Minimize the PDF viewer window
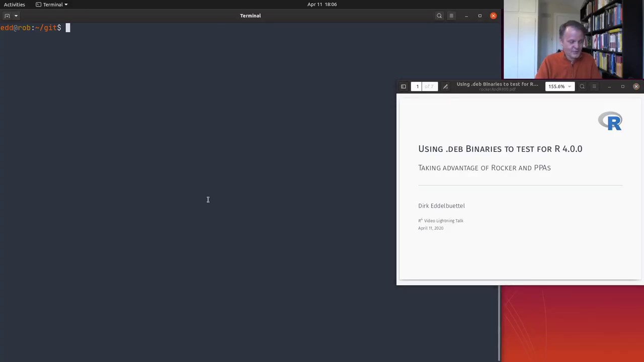This screenshot has width=644, height=362. coord(609,86)
